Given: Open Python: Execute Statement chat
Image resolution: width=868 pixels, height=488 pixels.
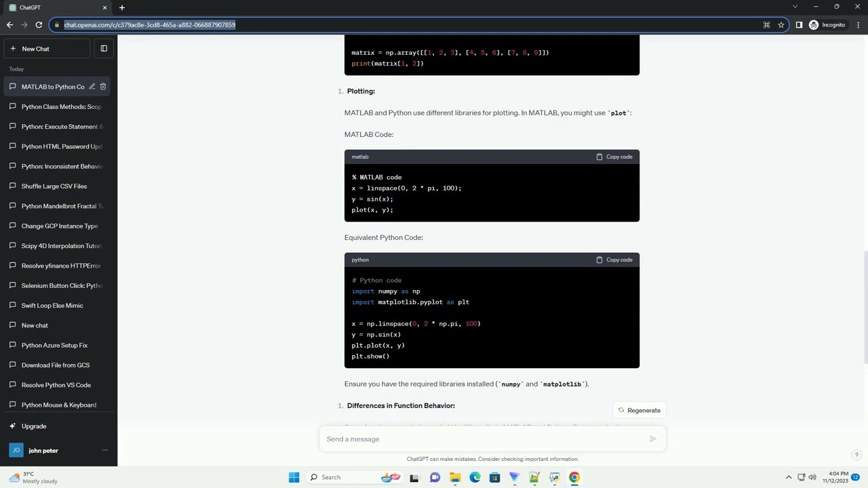Looking at the screenshot, I should pos(58,127).
